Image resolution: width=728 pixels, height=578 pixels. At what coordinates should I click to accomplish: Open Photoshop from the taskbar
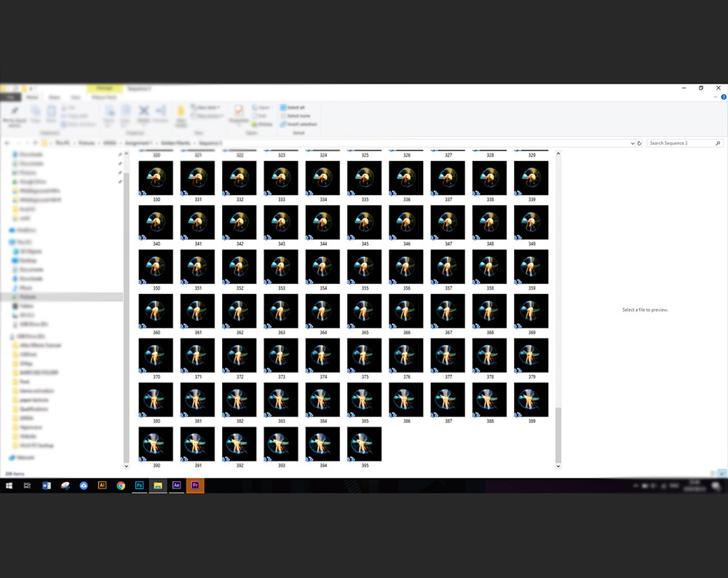[140, 486]
